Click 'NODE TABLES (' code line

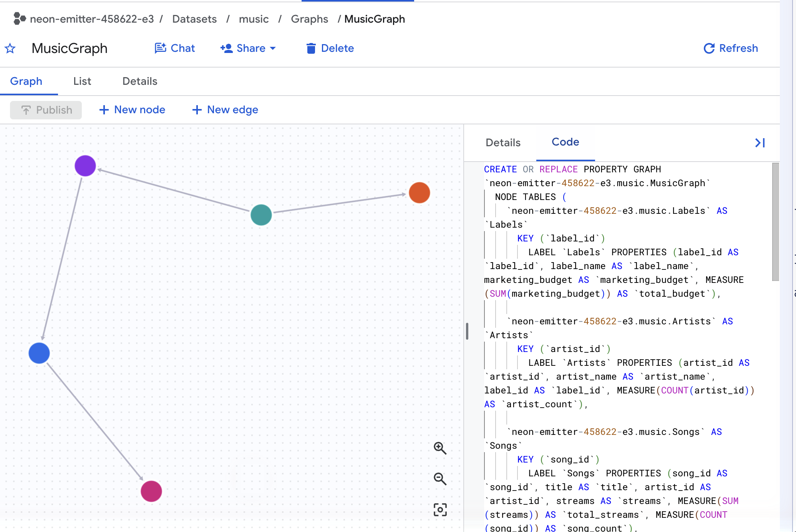coord(531,197)
